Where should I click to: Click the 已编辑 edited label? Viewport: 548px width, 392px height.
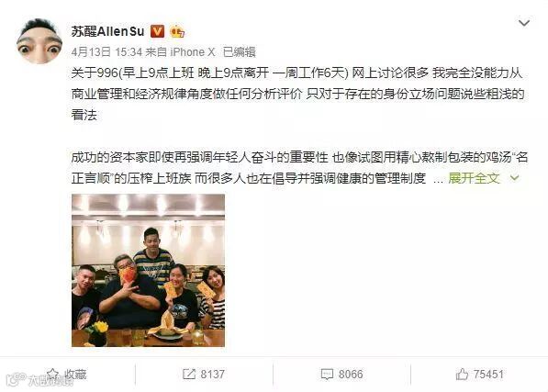point(240,52)
